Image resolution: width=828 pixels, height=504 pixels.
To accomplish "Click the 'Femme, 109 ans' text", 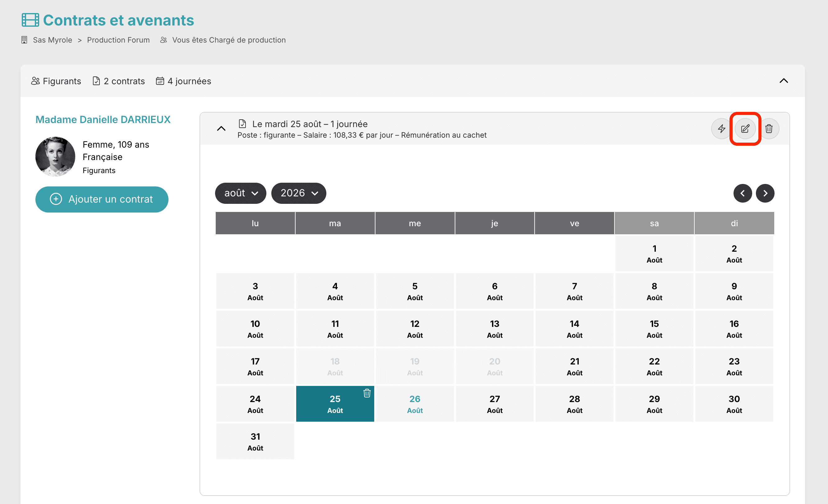I will point(116,144).
